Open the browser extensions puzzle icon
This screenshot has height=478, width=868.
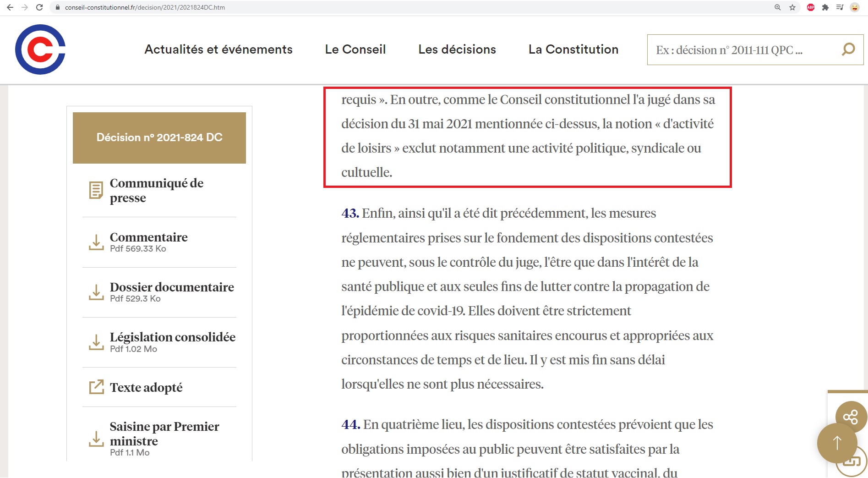(825, 7)
